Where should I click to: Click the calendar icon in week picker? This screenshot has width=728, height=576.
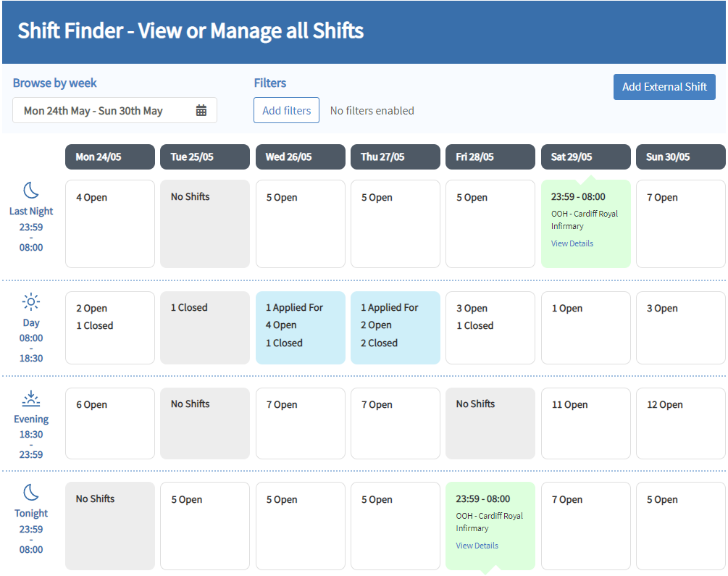click(201, 110)
